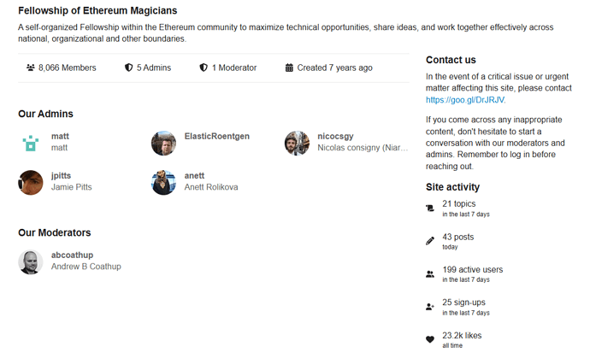
Task: Click the shield icon next to 1 Moderator
Action: [204, 68]
